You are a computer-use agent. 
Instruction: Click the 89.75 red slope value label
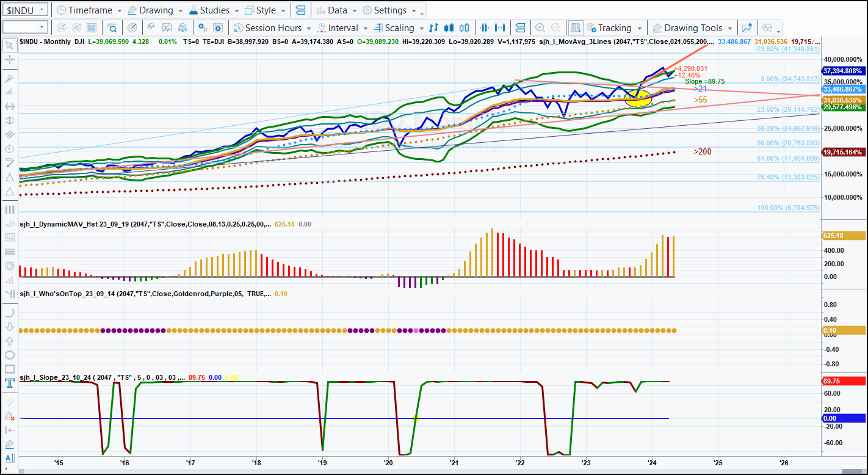[x=843, y=380]
